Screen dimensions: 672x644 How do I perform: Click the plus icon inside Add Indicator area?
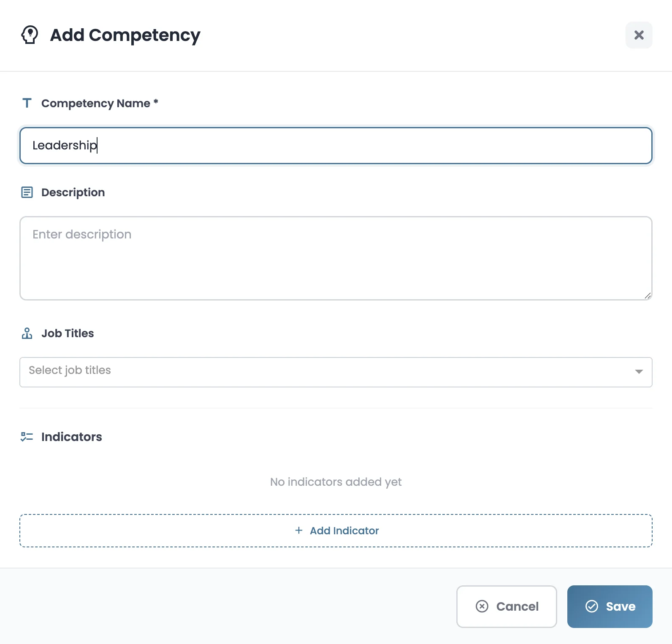click(299, 530)
